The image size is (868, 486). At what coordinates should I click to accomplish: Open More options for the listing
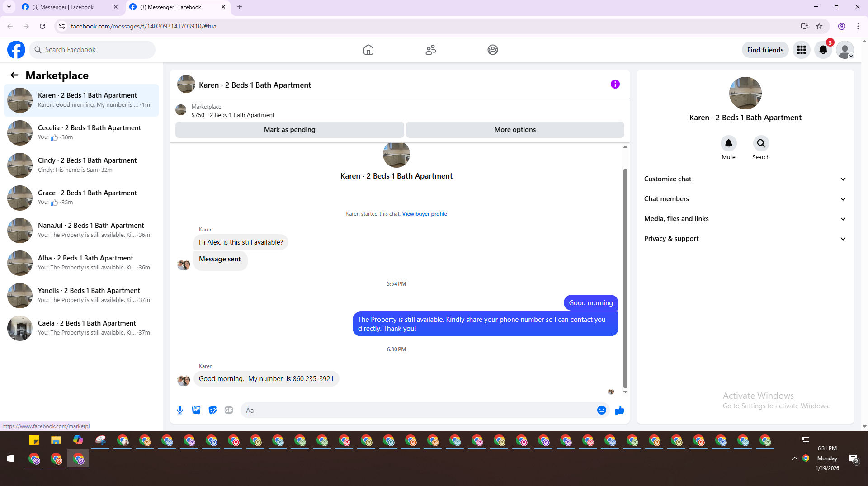point(515,130)
